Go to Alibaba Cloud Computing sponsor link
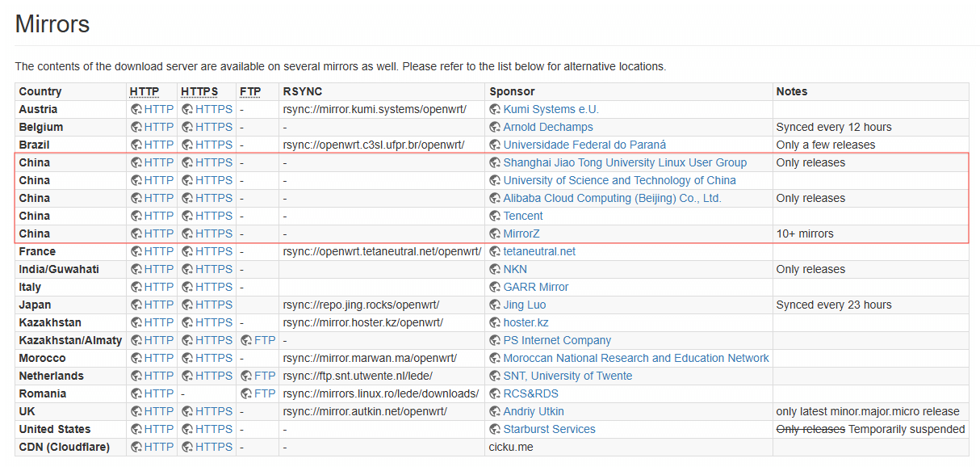980x471 pixels. click(x=612, y=198)
